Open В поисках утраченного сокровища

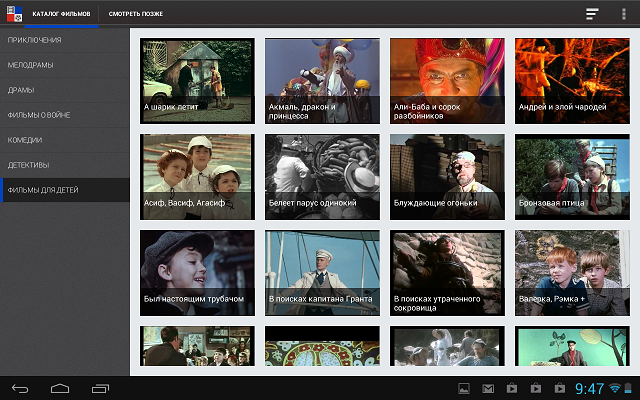tap(447, 273)
